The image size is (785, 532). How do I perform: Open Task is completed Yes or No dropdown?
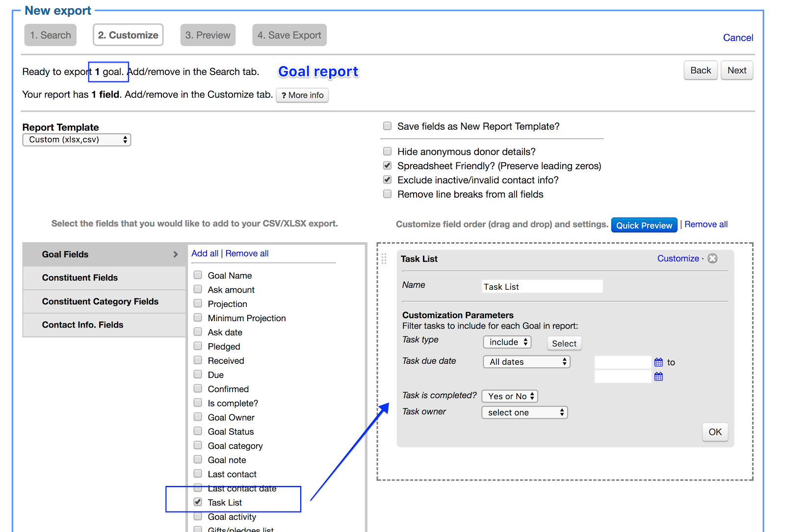point(510,396)
